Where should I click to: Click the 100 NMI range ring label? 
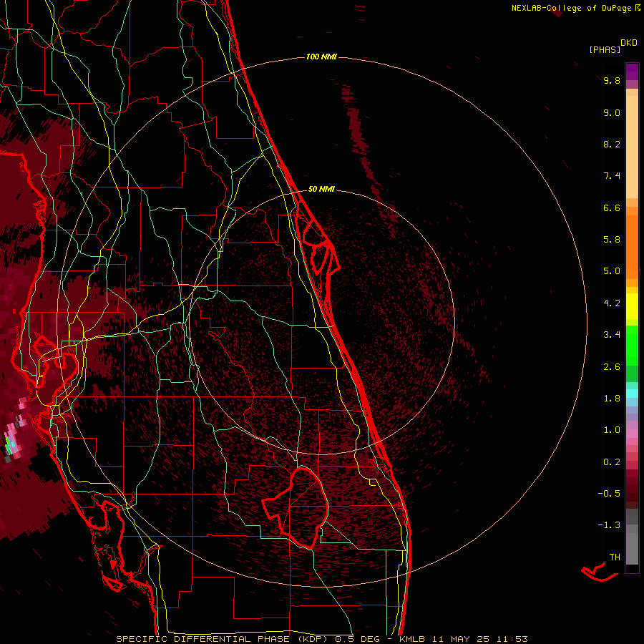click(321, 57)
